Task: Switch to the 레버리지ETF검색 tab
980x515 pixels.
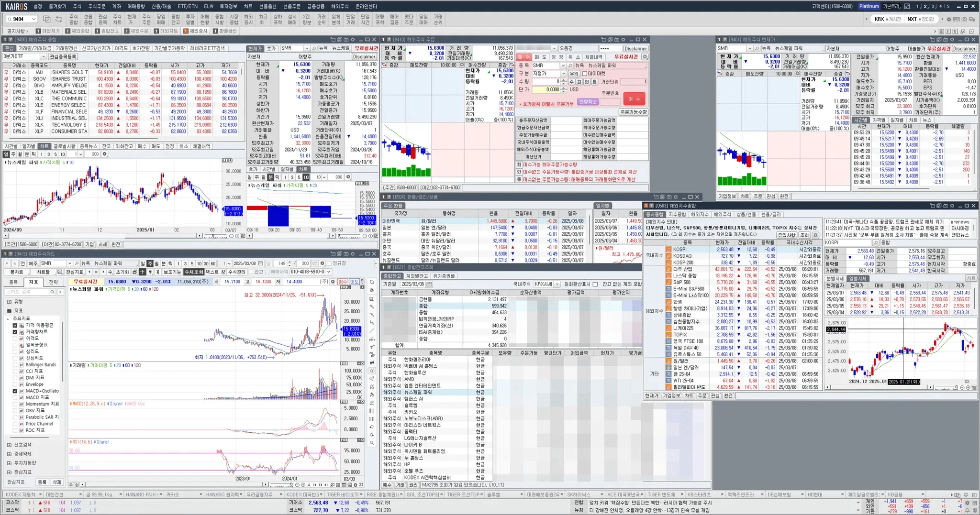Action: (x=207, y=48)
